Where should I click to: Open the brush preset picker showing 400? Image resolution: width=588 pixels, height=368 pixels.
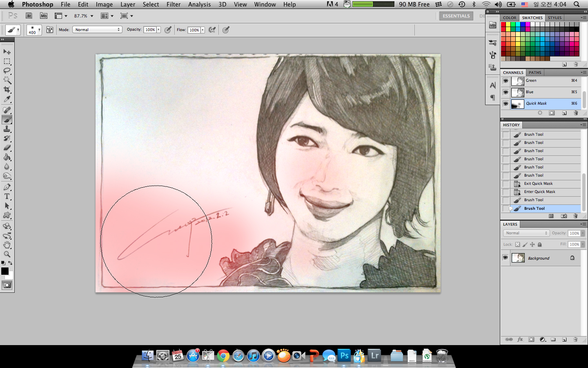tap(34, 30)
